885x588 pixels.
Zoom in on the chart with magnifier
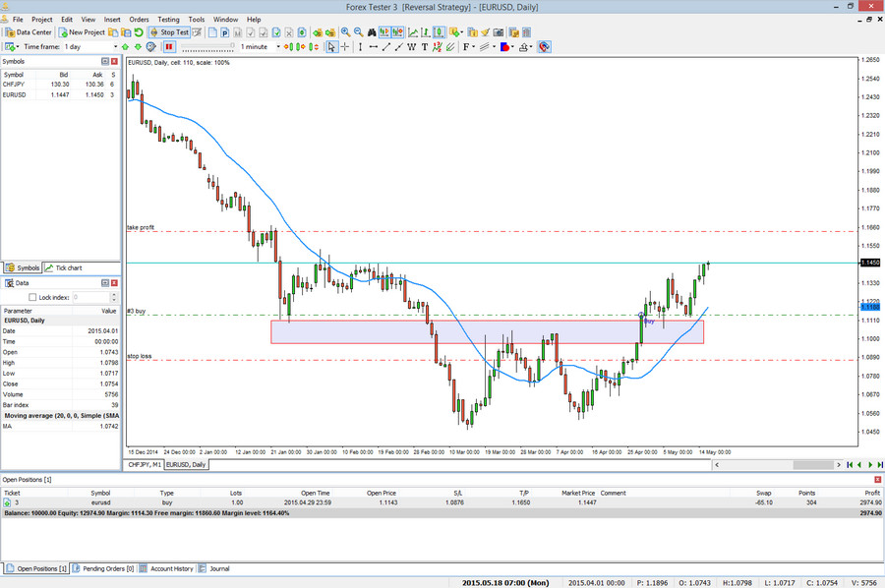click(x=346, y=30)
